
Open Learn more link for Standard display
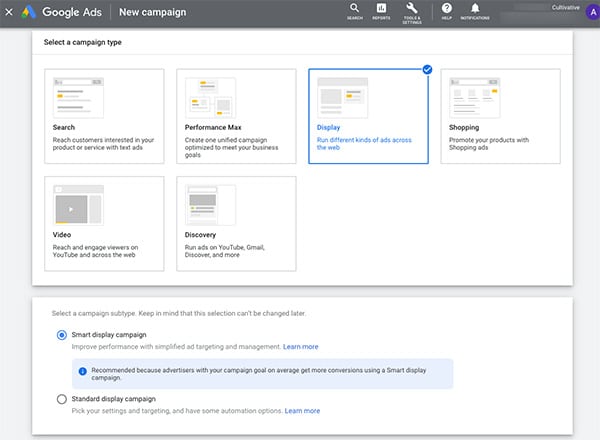[302, 411]
